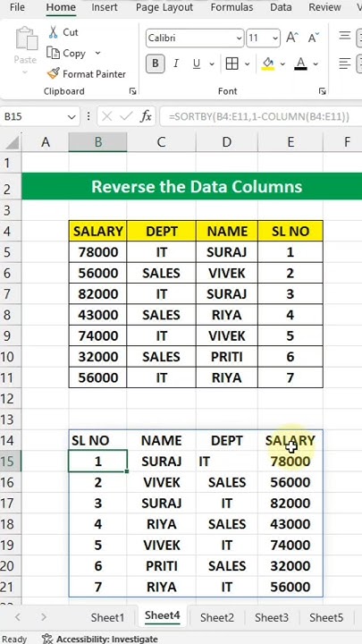Click the Decrease Font Size icon
Viewport: 362px width, 644px height.
313,38
